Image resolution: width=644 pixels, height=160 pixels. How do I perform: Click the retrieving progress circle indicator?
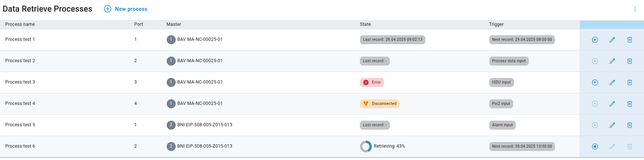pos(366,147)
